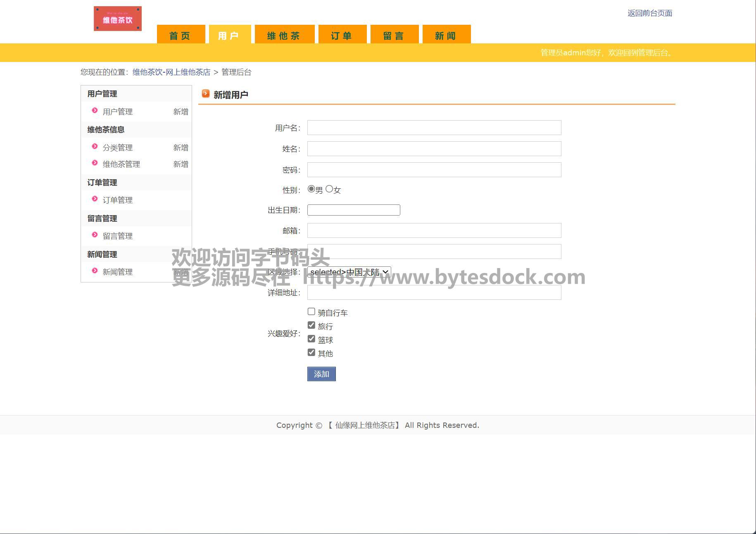The height and width of the screenshot is (534, 756).
Task: Follow the 返回前台页面 link
Action: tap(649, 13)
